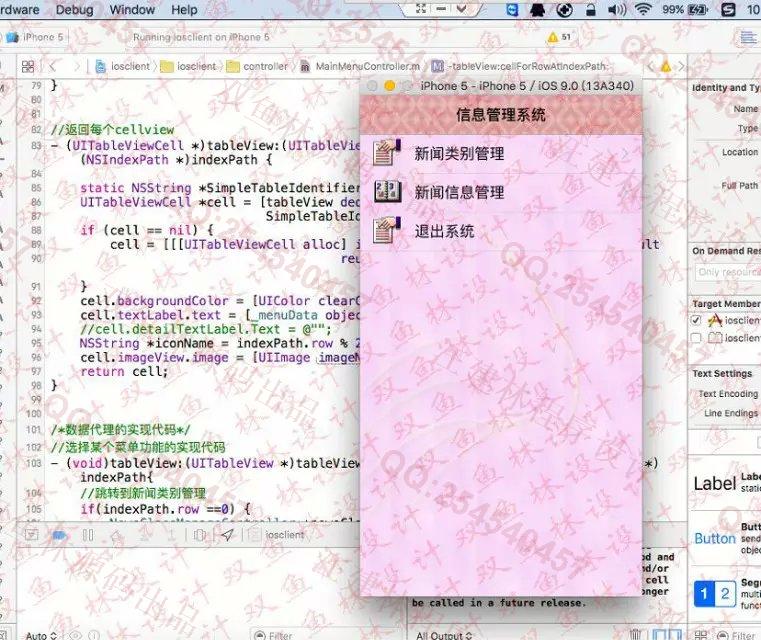Jump to the next issue
This screenshot has width=761, height=640.
point(681,66)
